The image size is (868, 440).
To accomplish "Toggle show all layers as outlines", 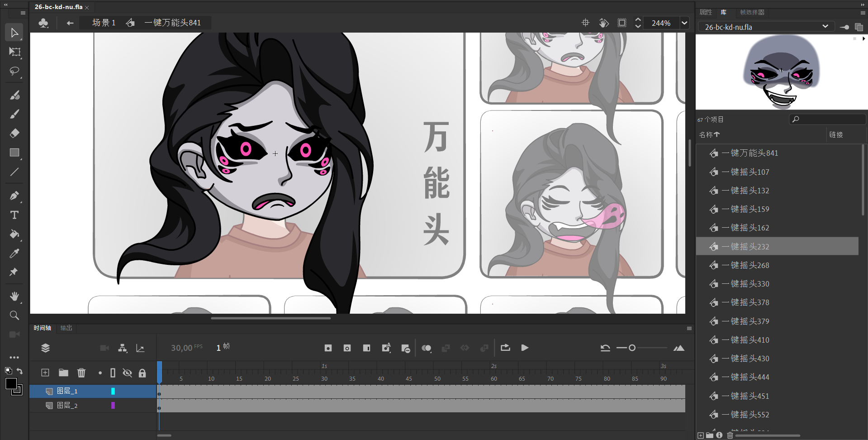I will [113, 373].
